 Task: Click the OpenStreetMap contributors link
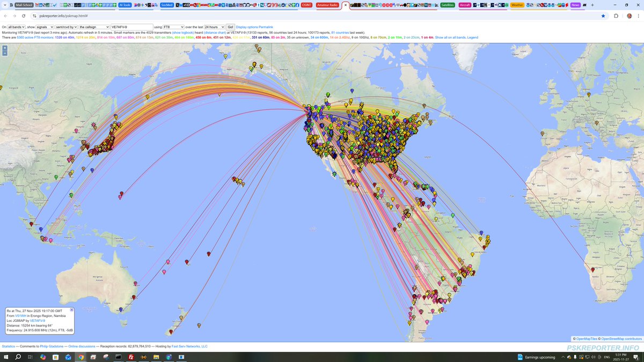coord(621,339)
